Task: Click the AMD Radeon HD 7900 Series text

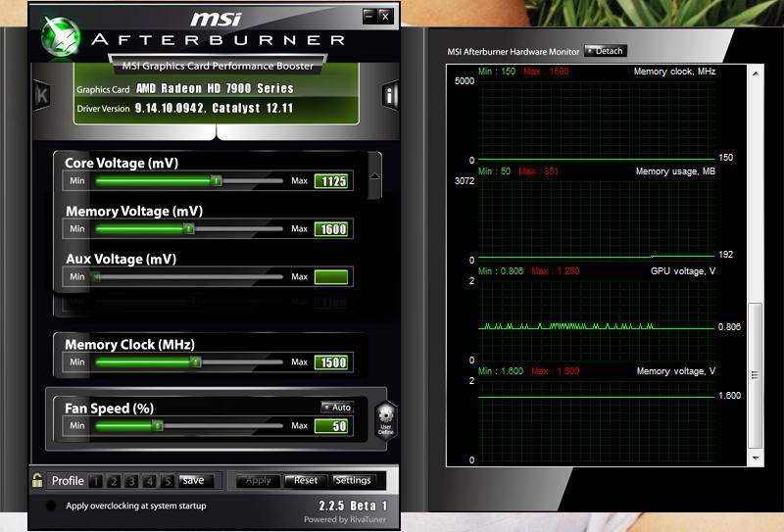Action: [215, 88]
